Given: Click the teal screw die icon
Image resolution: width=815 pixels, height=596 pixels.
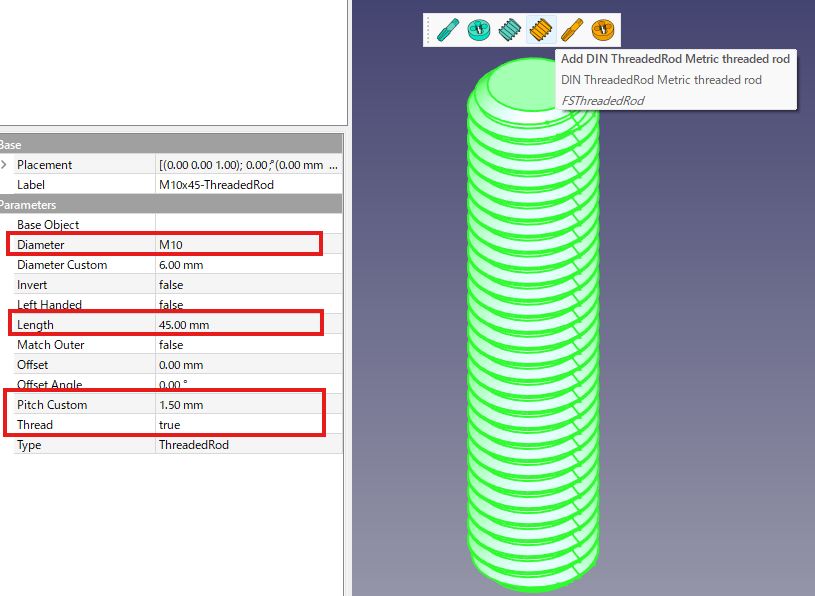Looking at the screenshot, I should pyautogui.click(x=479, y=29).
